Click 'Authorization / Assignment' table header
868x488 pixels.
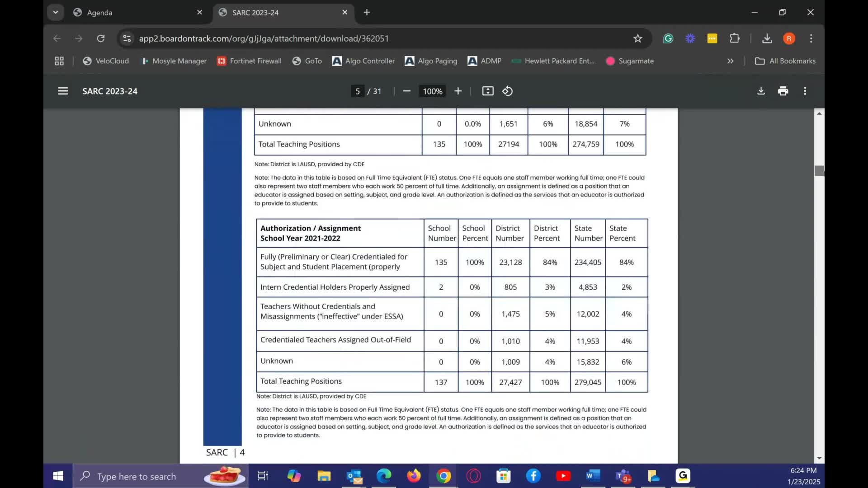pyautogui.click(x=340, y=233)
